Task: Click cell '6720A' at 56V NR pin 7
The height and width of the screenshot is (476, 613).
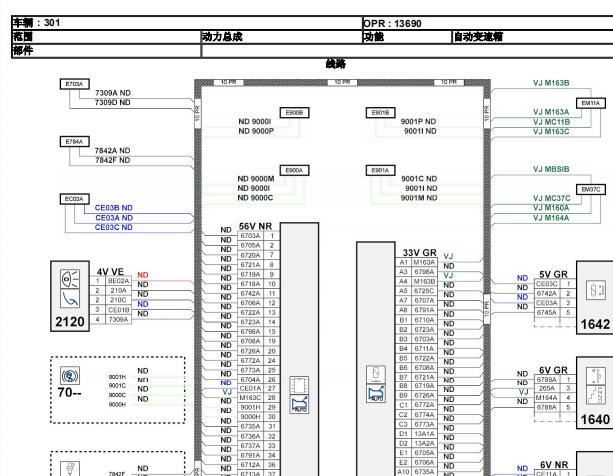Action: coord(250,255)
